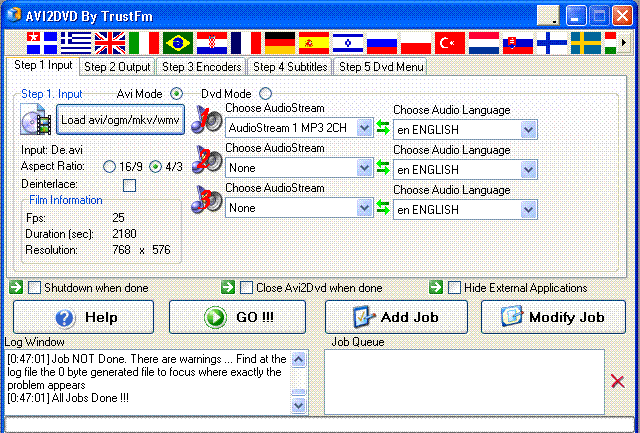
Task: Switch to Step 5 Dvd Menu tab
Action: coord(381,67)
